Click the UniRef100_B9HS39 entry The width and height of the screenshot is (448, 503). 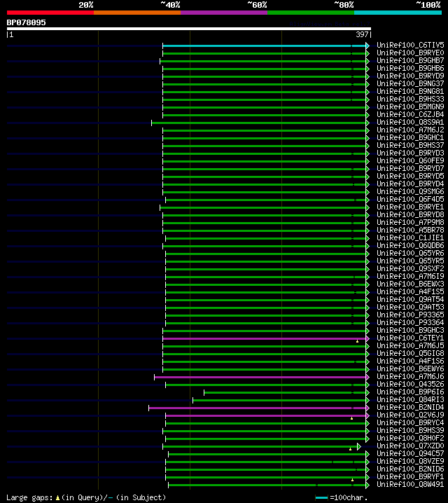tap(410, 430)
